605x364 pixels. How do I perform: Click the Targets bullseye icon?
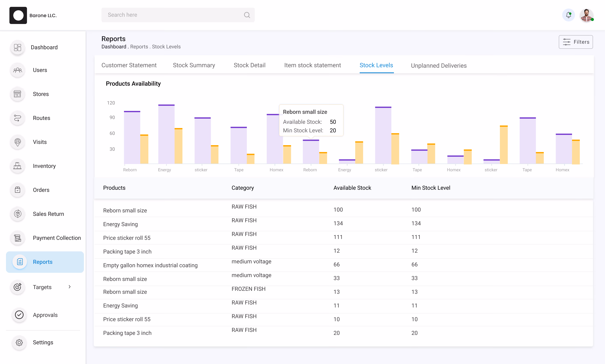point(18,287)
